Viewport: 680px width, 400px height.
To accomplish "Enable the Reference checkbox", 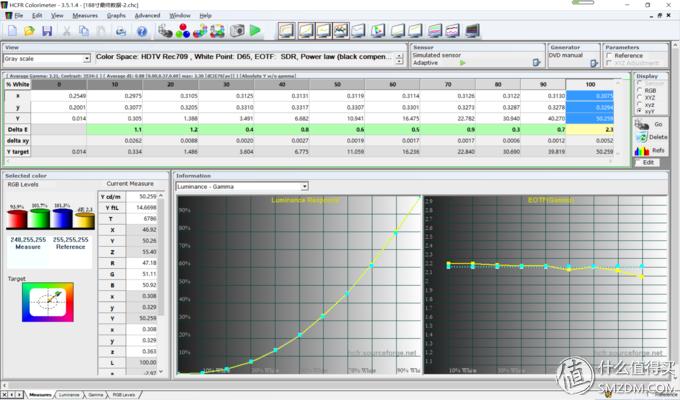I will pyautogui.click(x=610, y=56).
